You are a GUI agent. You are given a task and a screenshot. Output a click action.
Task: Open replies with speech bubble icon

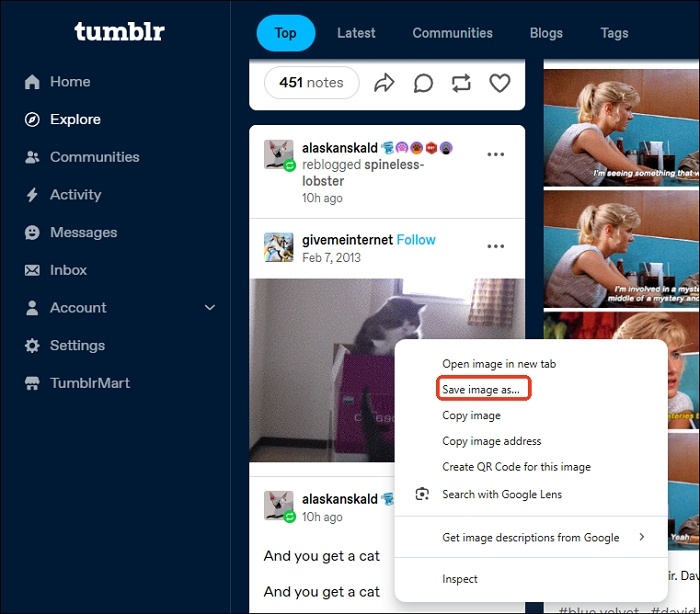tap(423, 83)
